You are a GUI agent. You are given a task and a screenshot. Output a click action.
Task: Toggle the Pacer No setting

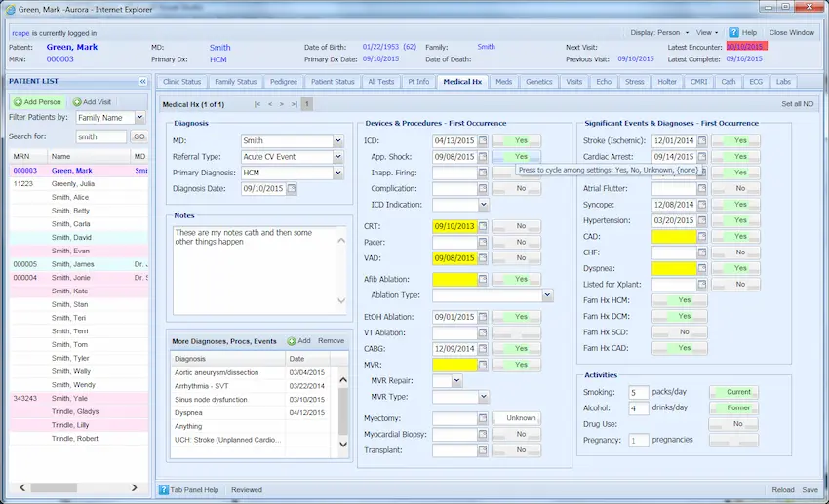point(517,242)
